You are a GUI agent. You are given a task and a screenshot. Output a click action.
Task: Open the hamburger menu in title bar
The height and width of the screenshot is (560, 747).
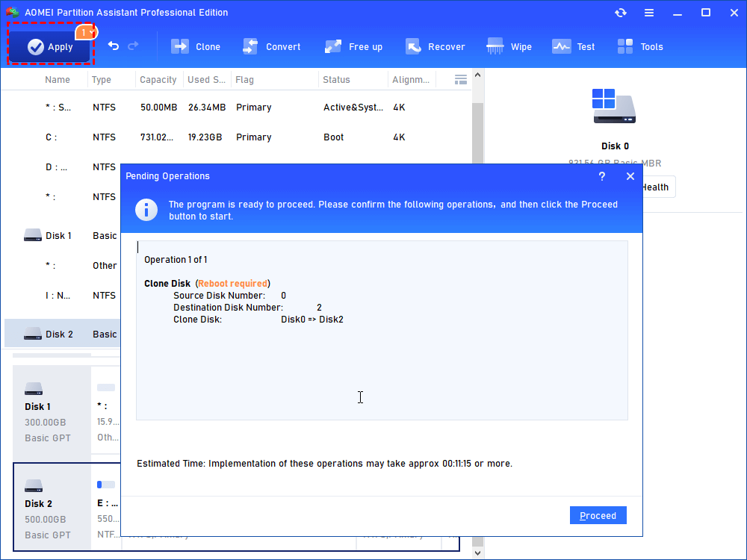(x=649, y=13)
